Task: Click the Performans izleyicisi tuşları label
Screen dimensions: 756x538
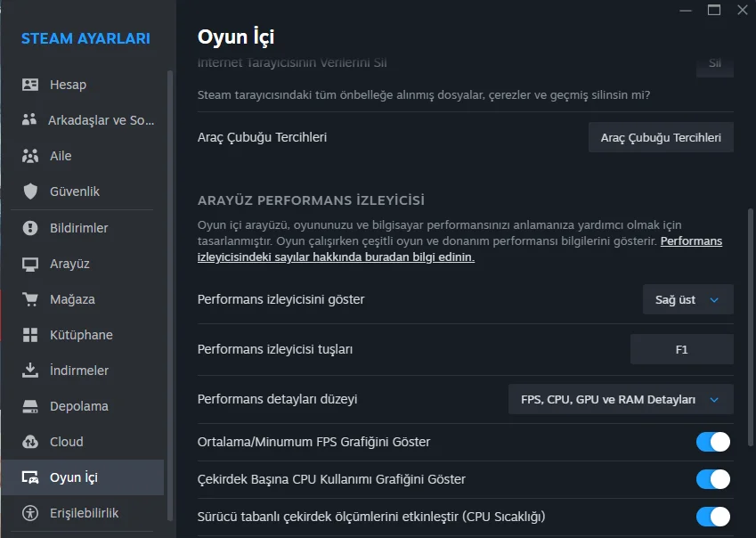Action: click(x=275, y=349)
